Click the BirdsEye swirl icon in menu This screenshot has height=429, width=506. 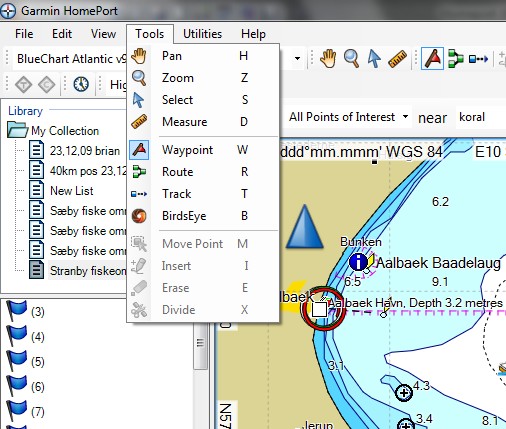139,216
